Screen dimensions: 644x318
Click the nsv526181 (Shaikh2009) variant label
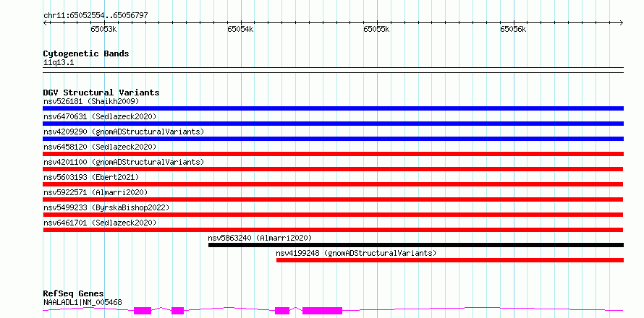91,101
